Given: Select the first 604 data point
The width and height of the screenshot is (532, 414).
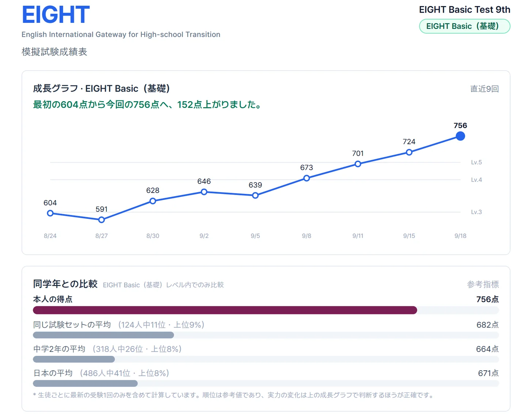Looking at the screenshot, I should pyautogui.click(x=50, y=213).
